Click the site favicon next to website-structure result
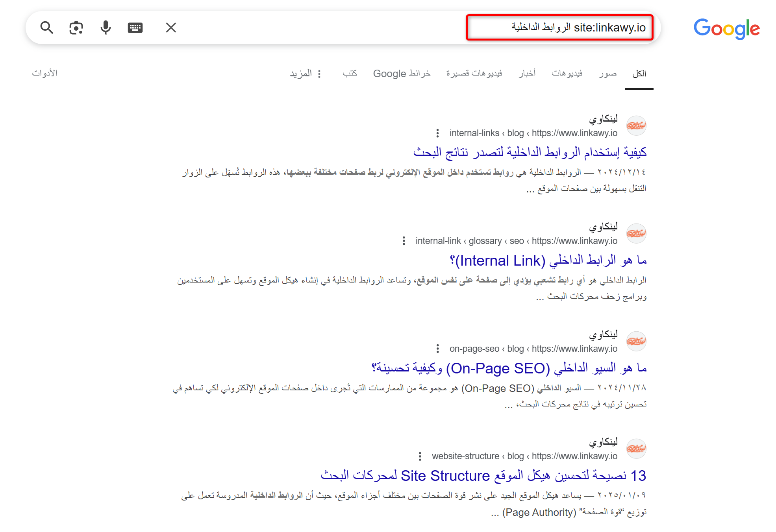The image size is (776, 532). 637,449
